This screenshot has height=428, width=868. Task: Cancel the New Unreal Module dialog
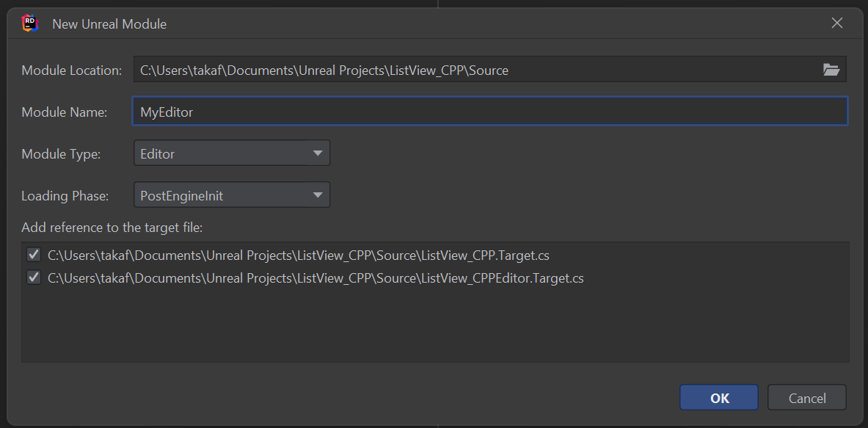(806, 397)
